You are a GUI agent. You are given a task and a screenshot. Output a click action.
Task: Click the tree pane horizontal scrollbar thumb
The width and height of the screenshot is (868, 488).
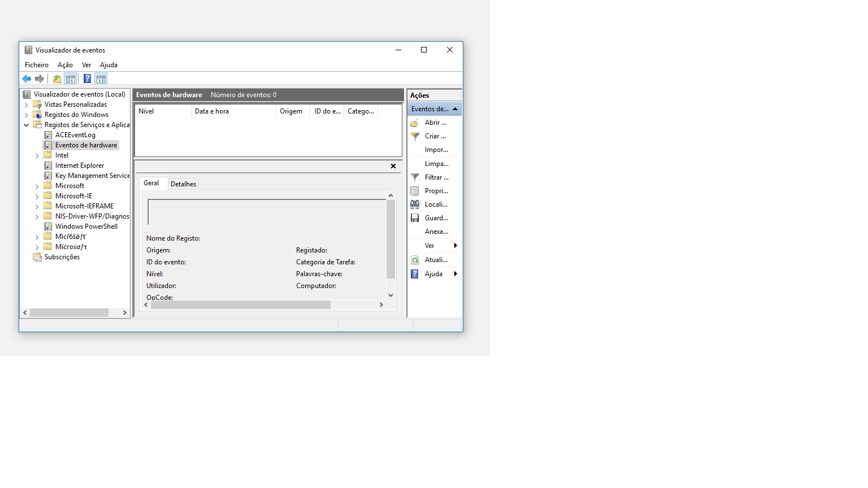click(x=69, y=312)
